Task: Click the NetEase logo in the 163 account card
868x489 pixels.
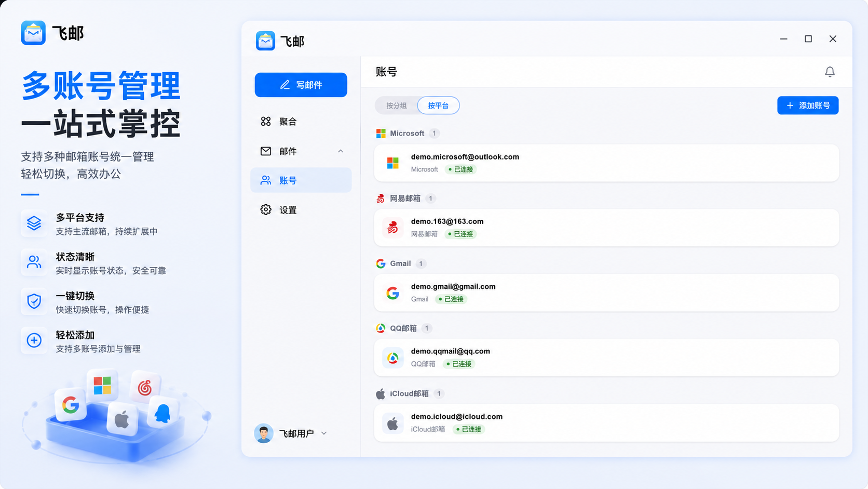Action: point(393,228)
